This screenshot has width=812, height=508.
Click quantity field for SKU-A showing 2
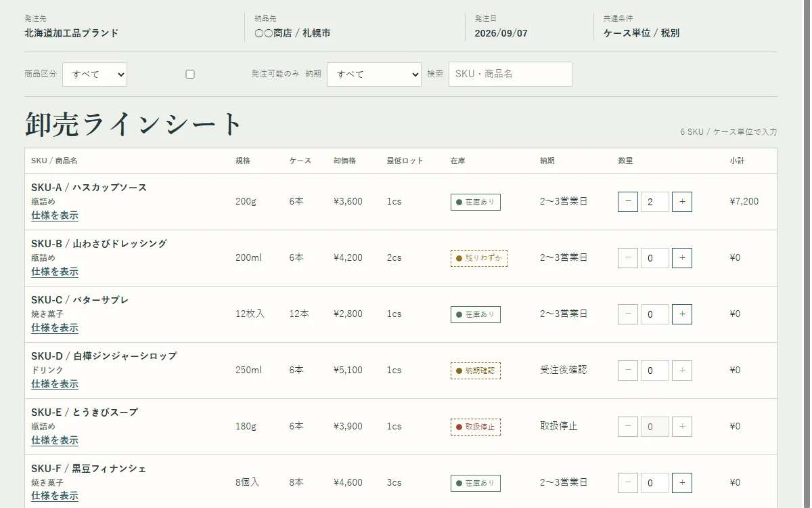point(655,202)
